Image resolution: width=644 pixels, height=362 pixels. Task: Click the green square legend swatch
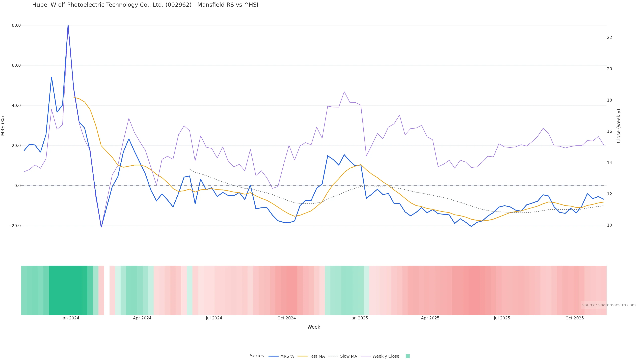[408, 356]
